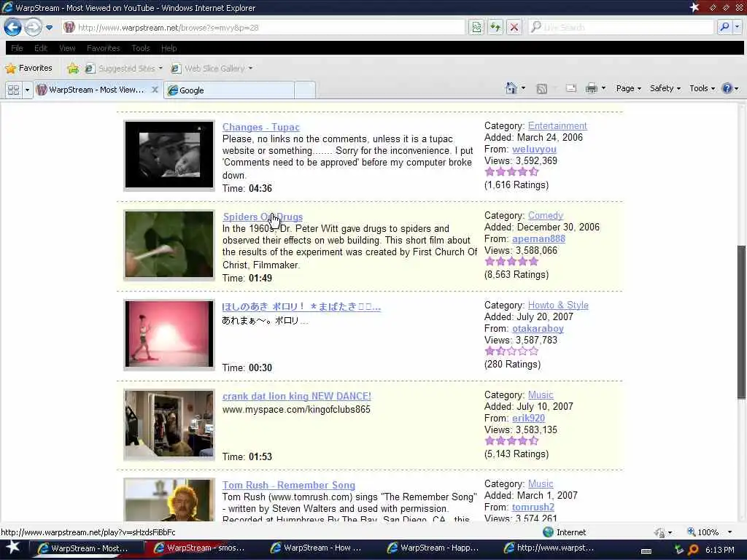Open crank dat lion king NEW DANCE! link
747x560 pixels.
[x=296, y=396]
